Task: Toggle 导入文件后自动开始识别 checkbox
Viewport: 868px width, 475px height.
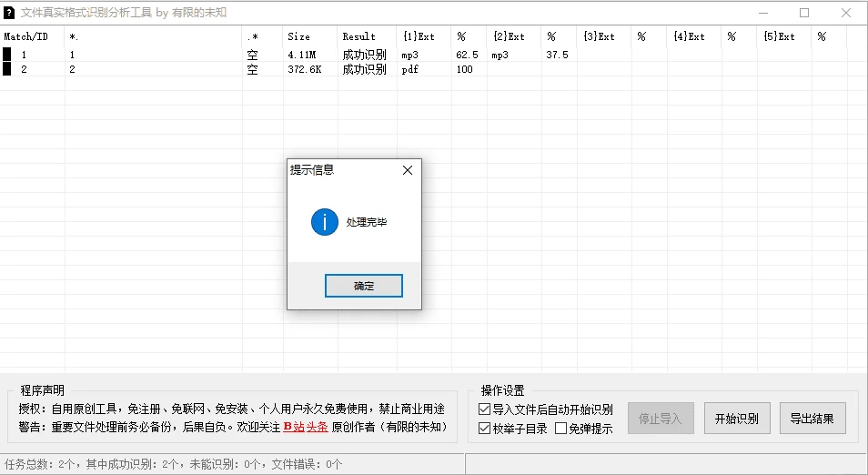Action: click(x=484, y=409)
